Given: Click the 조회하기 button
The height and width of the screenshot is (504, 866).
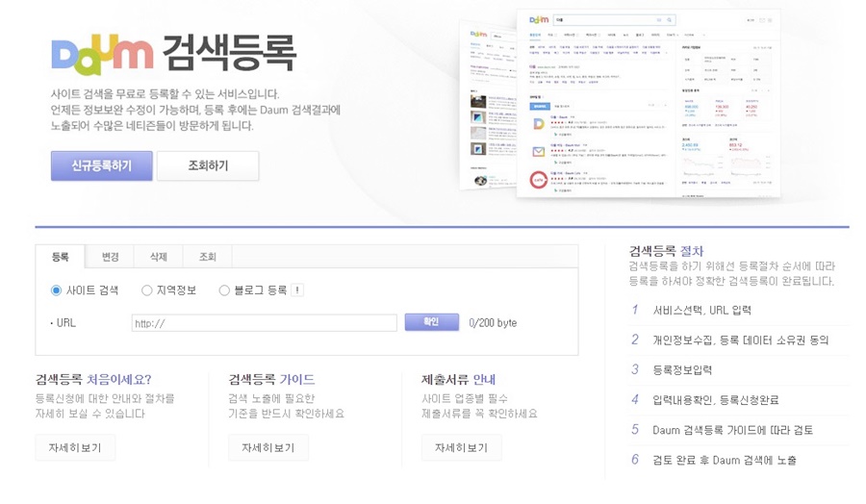Looking at the screenshot, I should click(x=208, y=165).
